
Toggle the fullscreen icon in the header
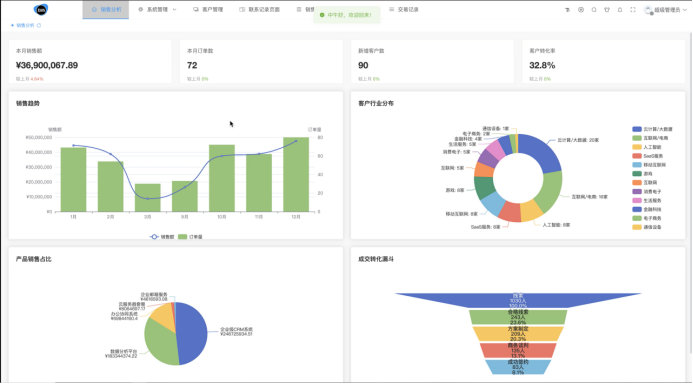click(633, 10)
